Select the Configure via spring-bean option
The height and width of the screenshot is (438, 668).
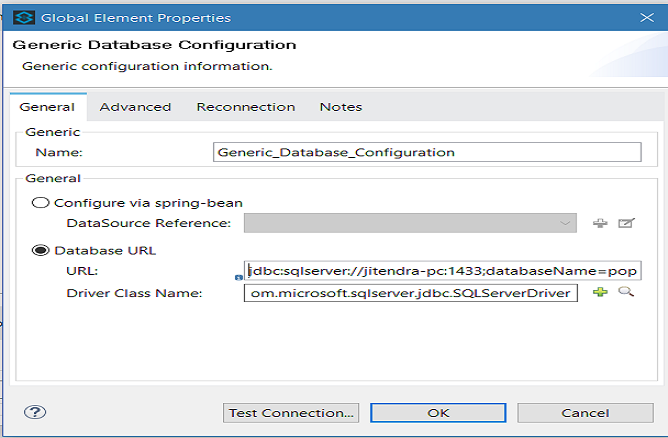coord(42,202)
